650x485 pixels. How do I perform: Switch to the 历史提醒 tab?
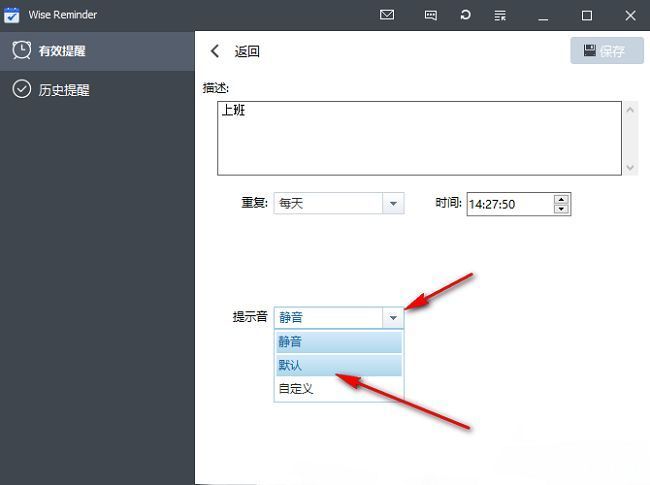pyautogui.click(x=64, y=90)
